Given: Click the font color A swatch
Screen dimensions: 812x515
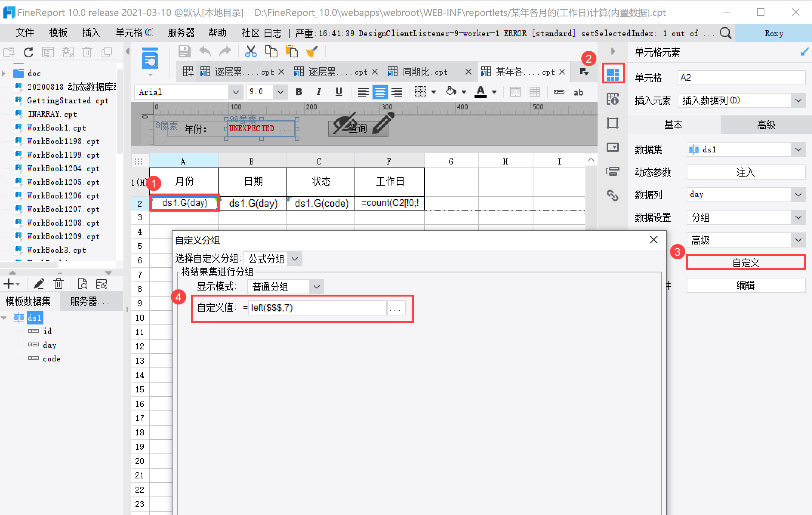Looking at the screenshot, I should 480,92.
